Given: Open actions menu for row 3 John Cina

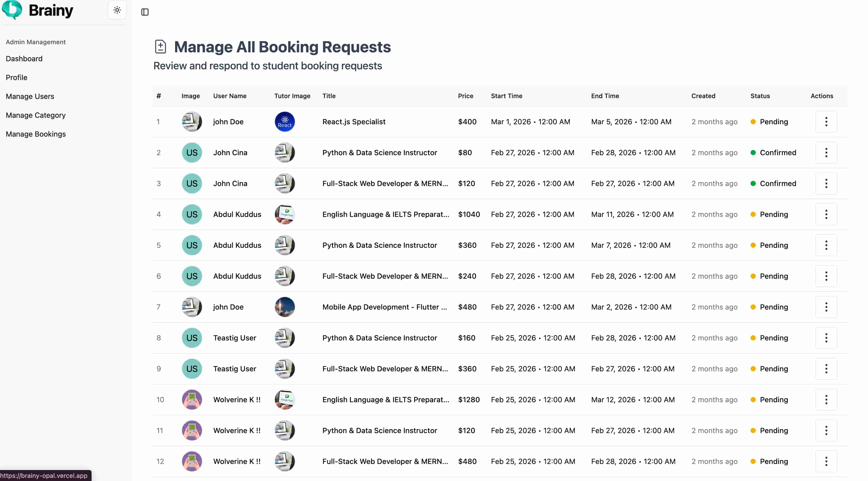Looking at the screenshot, I should point(826,183).
